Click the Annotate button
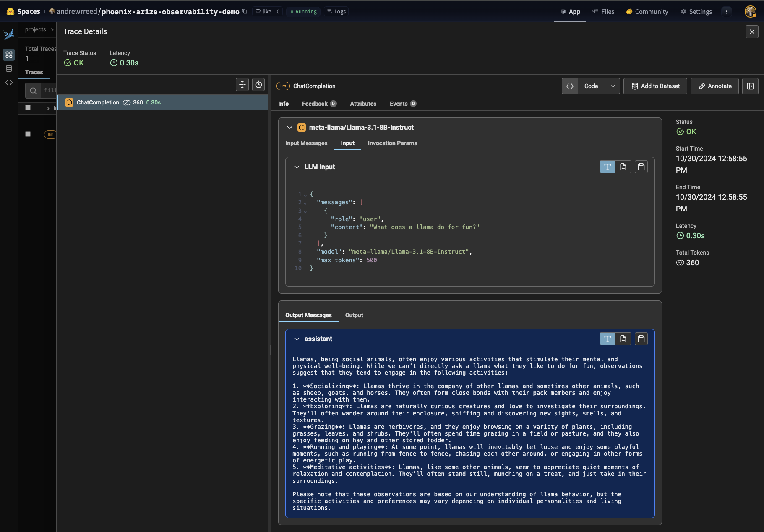This screenshot has height=532, width=764. (714, 86)
